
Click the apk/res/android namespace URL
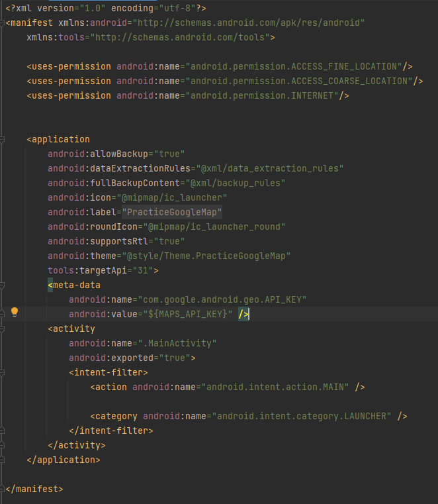(249, 23)
